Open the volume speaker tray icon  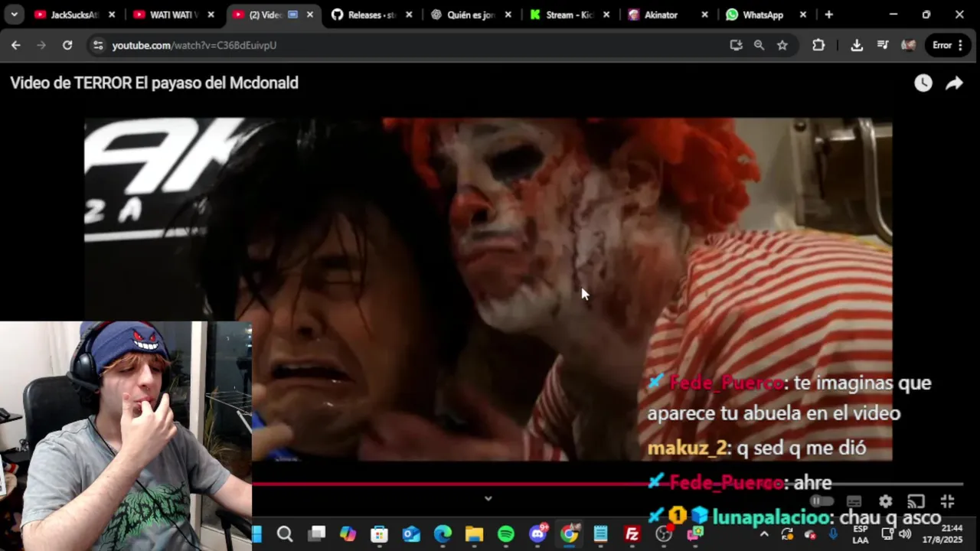coord(905,534)
